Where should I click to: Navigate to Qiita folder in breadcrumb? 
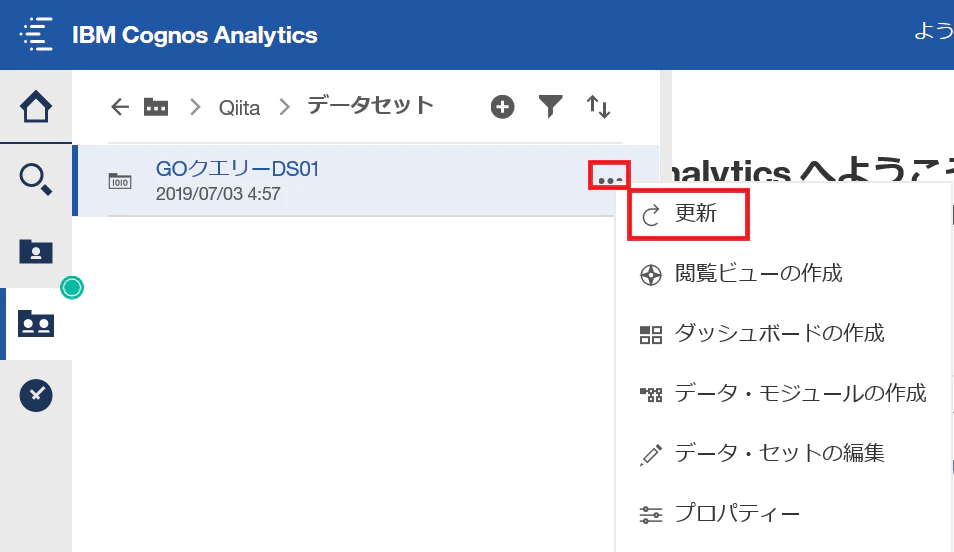click(x=239, y=108)
